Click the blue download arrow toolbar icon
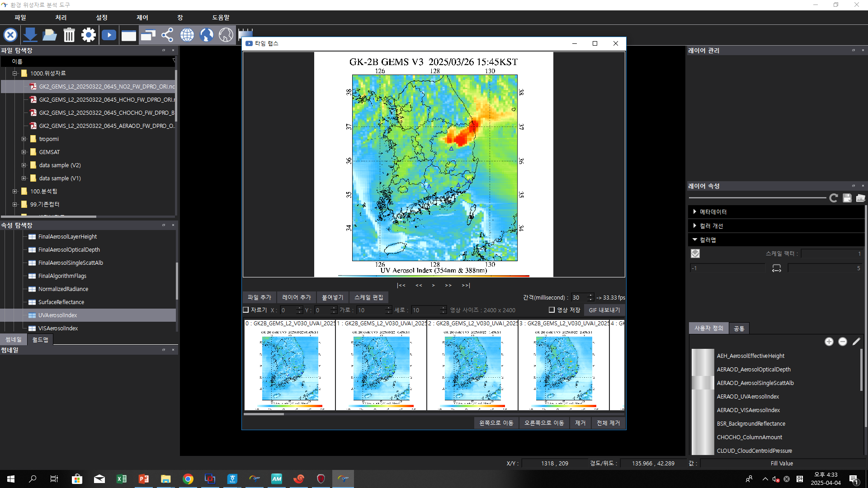The width and height of the screenshot is (868, 488). [30, 35]
